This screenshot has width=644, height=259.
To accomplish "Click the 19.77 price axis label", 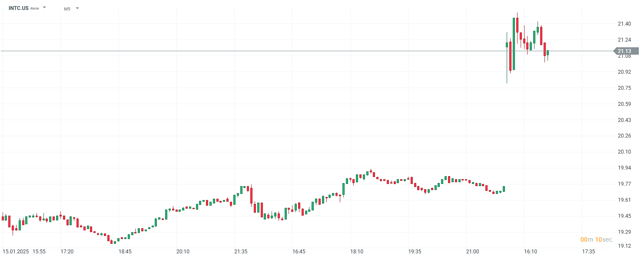I will coord(624,184).
